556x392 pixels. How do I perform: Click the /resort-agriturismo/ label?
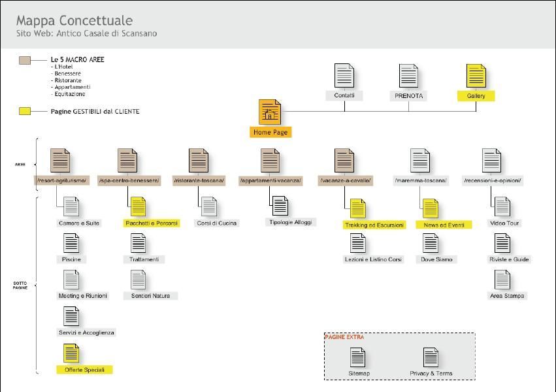[60, 180]
